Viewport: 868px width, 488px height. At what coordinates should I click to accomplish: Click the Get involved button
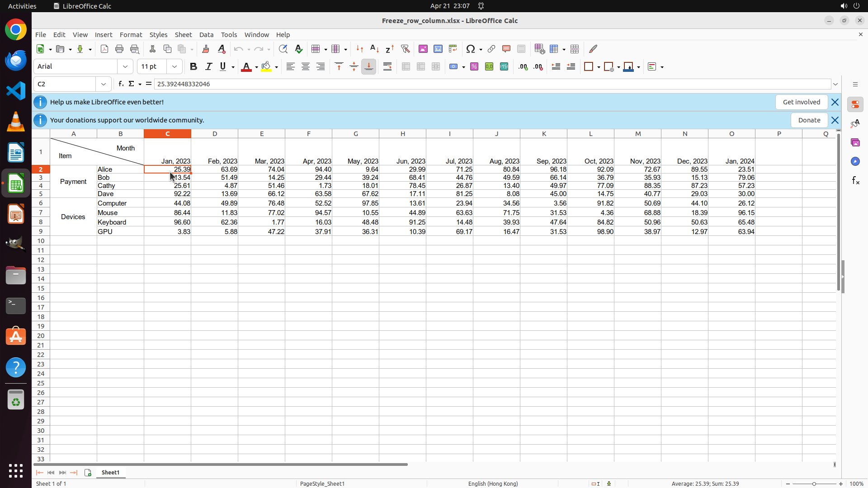[x=801, y=102]
